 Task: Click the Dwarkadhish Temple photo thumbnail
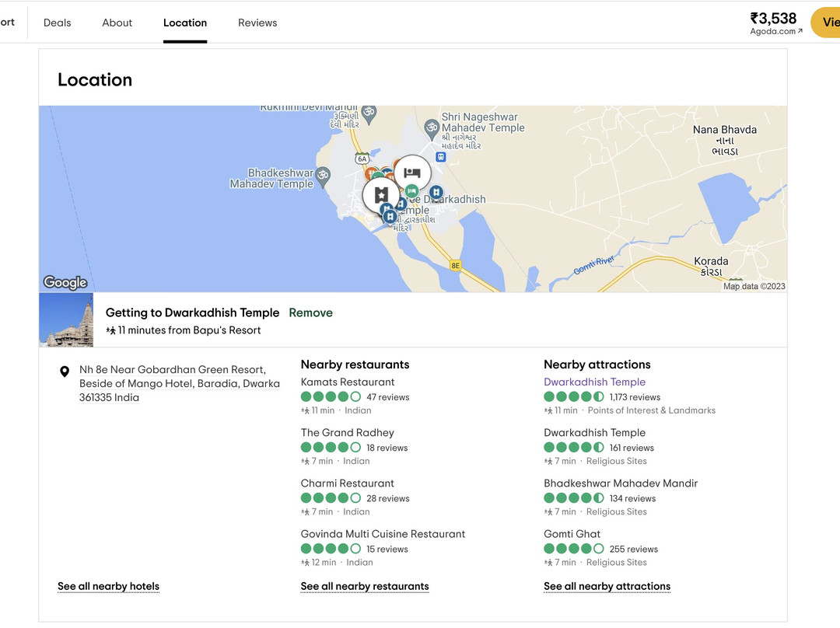[x=66, y=320]
